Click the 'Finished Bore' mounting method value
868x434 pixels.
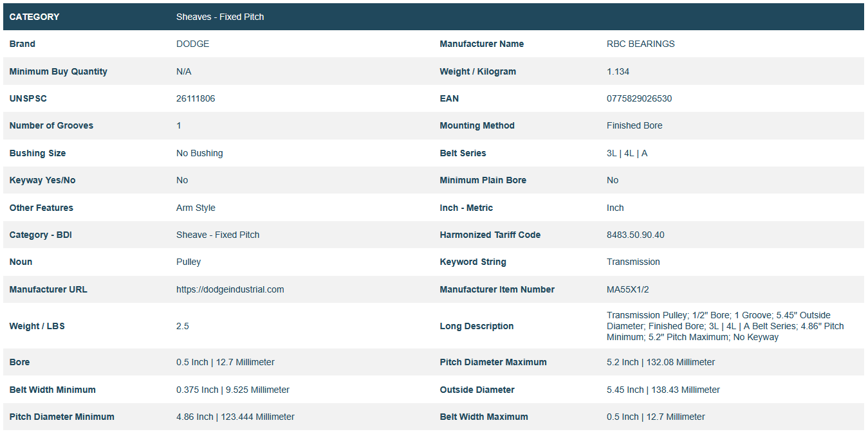(x=634, y=125)
